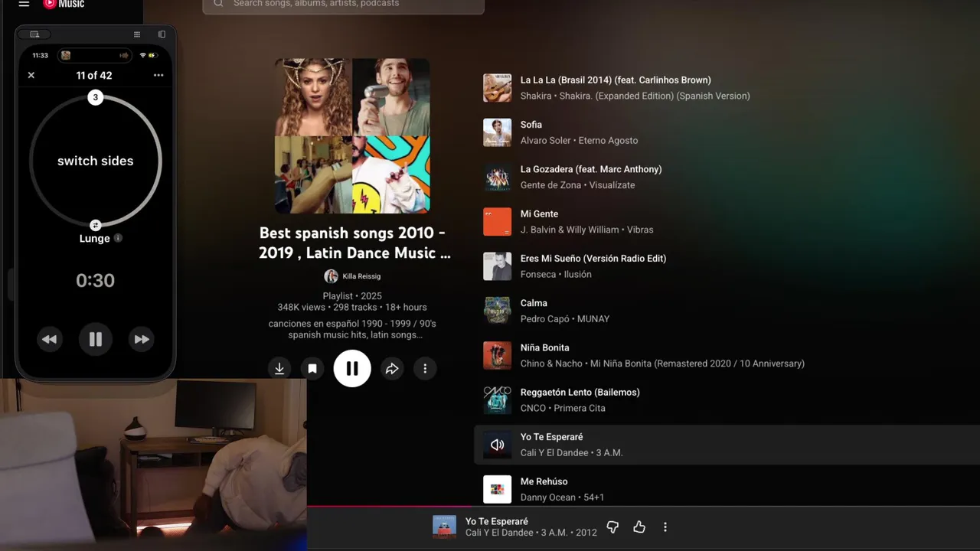Click the CNCO album thumbnail
The image size is (980, 551).
click(498, 400)
